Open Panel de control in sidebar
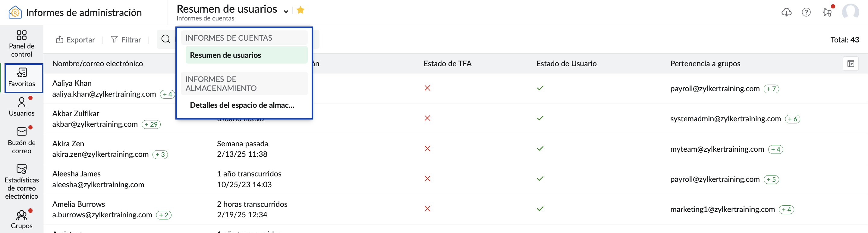The image size is (868, 233). [x=22, y=43]
